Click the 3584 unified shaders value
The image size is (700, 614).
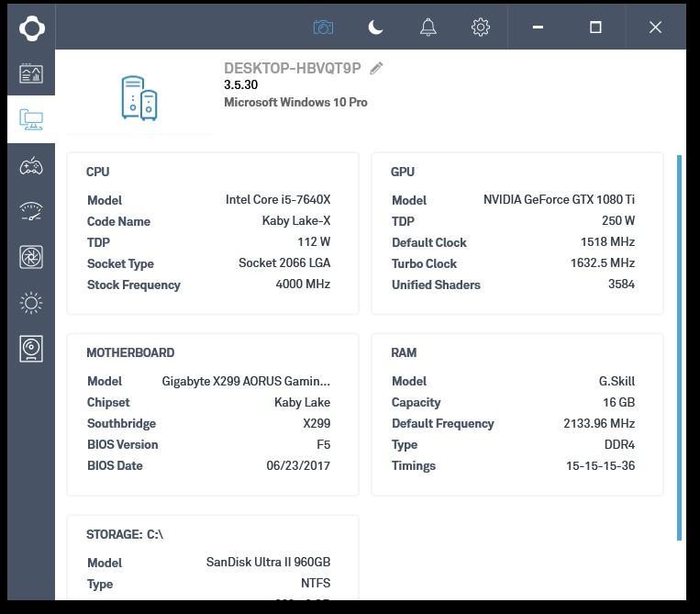click(621, 284)
